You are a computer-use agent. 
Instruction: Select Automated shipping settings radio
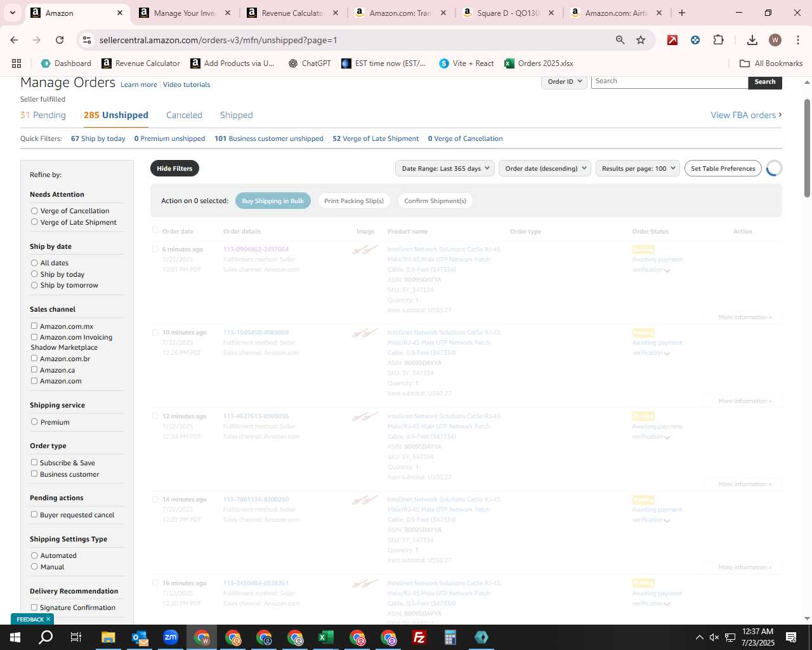(x=34, y=555)
